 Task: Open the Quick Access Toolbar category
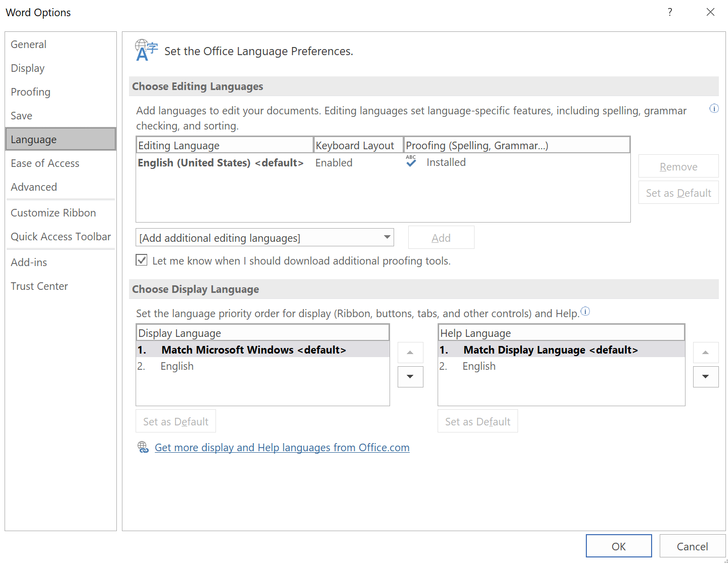[x=61, y=237]
